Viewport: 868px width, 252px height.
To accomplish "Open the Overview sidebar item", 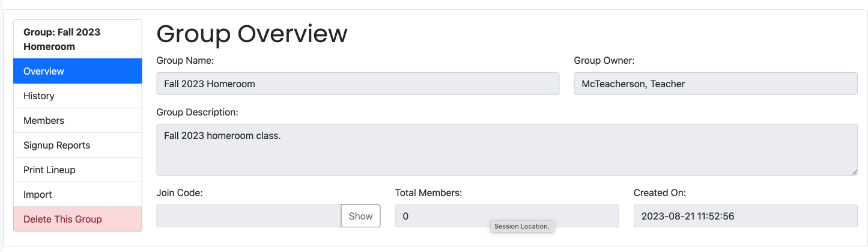I will coord(77,71).
